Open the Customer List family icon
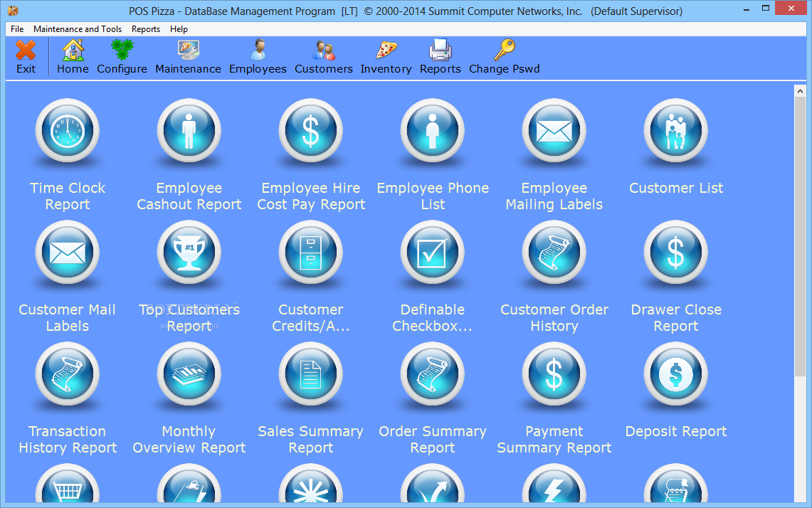The height and width of the screenshot is (508, 812). click(x=676, y=131)
